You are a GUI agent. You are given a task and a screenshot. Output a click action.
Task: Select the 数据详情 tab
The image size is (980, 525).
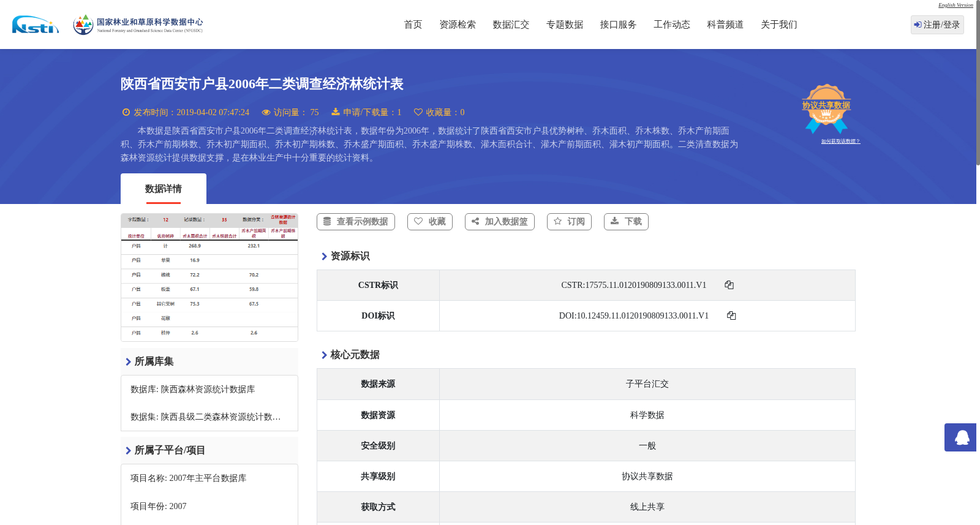coord(164,189)
